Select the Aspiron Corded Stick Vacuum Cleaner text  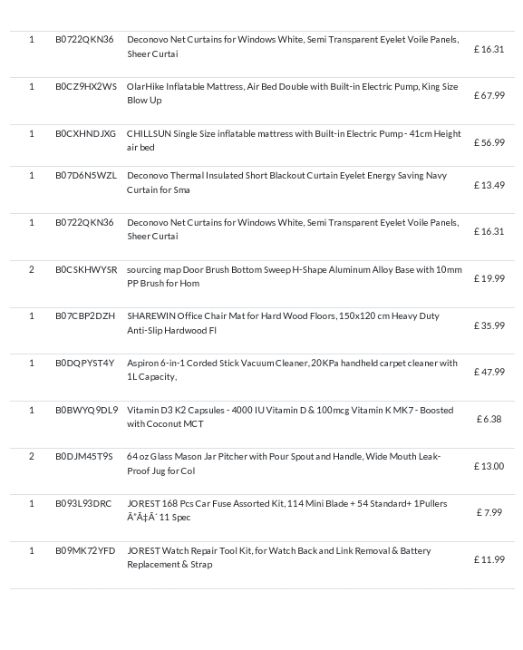click(x=292, y=370)
